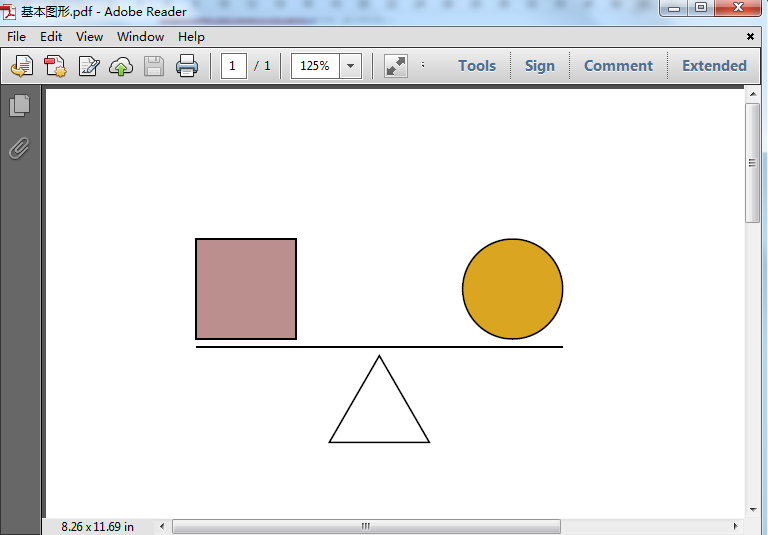The height and width of the screenshot is (535, 768).
Task: Click the horizontal scrollbar thumb
Action: pyautogui.click(x=366, y=526)
